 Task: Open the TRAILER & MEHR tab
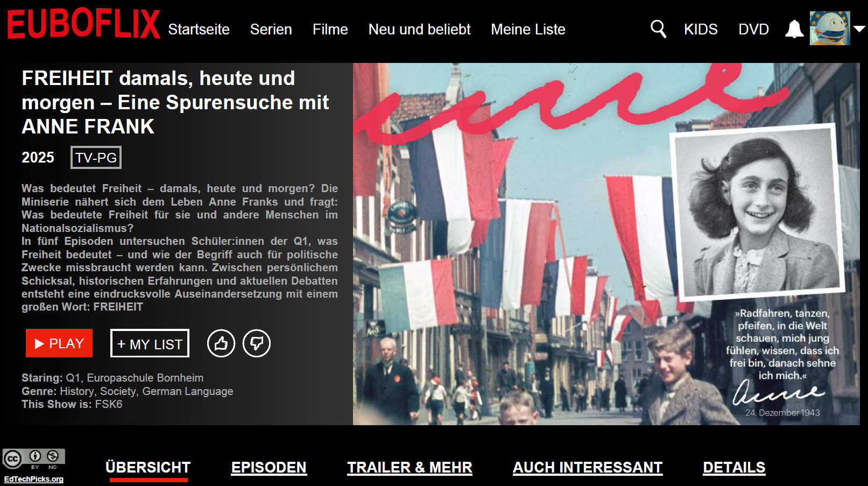pos(410,467)
